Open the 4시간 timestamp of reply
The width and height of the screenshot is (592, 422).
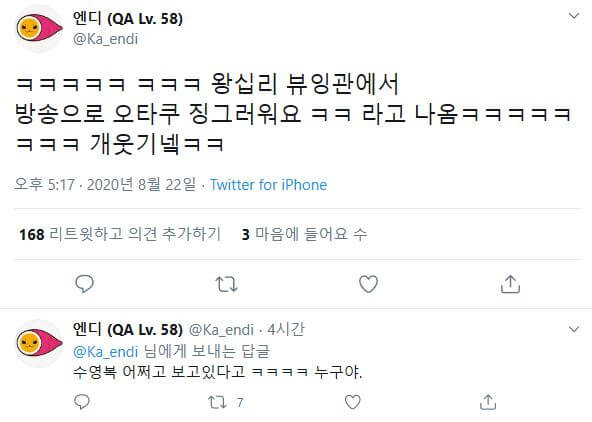[x=286, y=330]
